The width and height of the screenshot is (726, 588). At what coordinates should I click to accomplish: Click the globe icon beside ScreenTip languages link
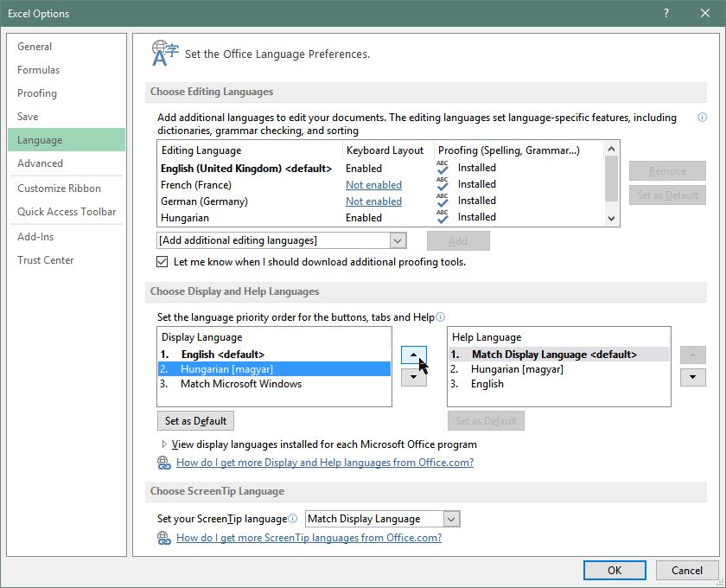pos(164,538)
